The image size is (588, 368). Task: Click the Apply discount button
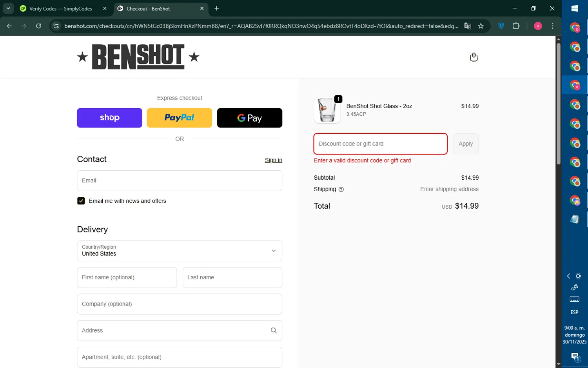[x=466, y=144]
